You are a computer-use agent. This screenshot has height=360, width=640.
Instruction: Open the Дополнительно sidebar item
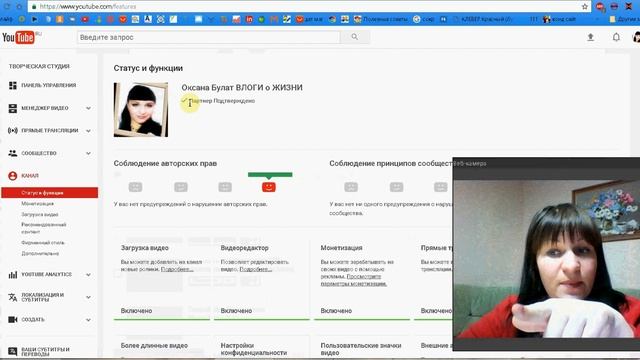[x=40, y=253]
